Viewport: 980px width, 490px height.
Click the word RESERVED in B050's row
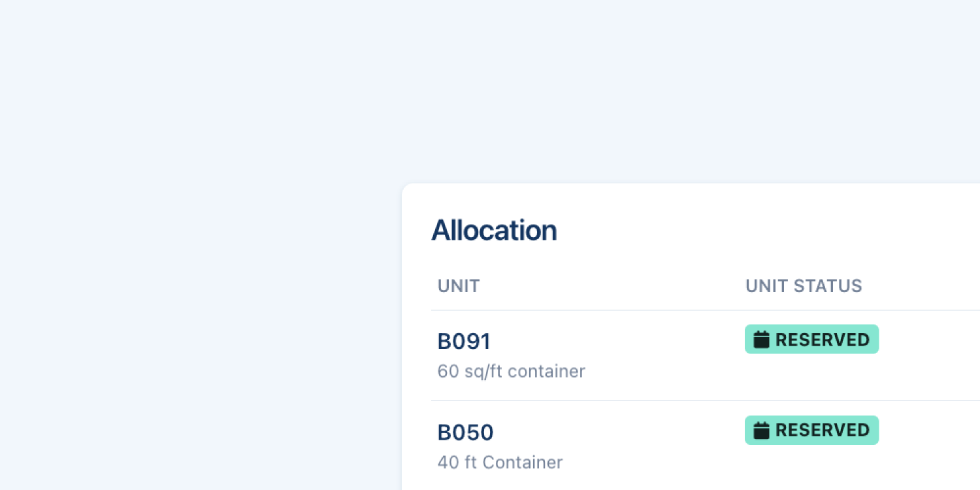click(x=823, y=431)
